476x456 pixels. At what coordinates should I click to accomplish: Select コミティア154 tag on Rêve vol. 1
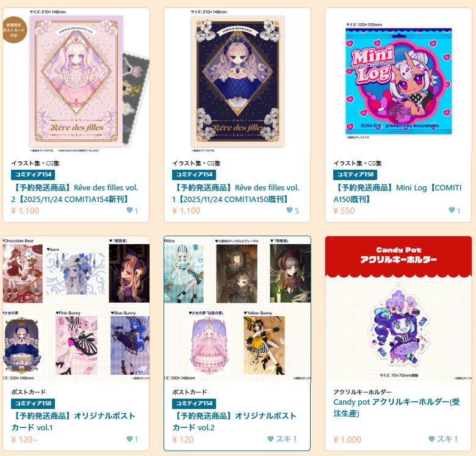pyautogui.click(x=194, y=175)
